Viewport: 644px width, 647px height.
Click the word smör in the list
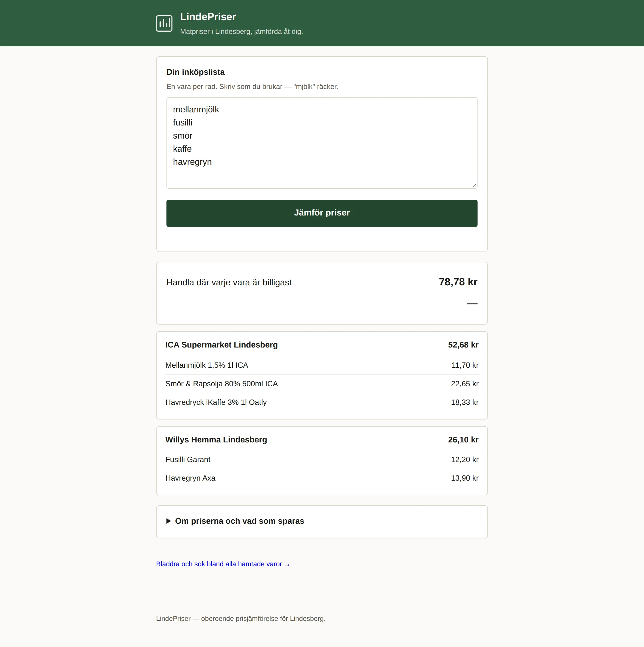tap(183, 136)
